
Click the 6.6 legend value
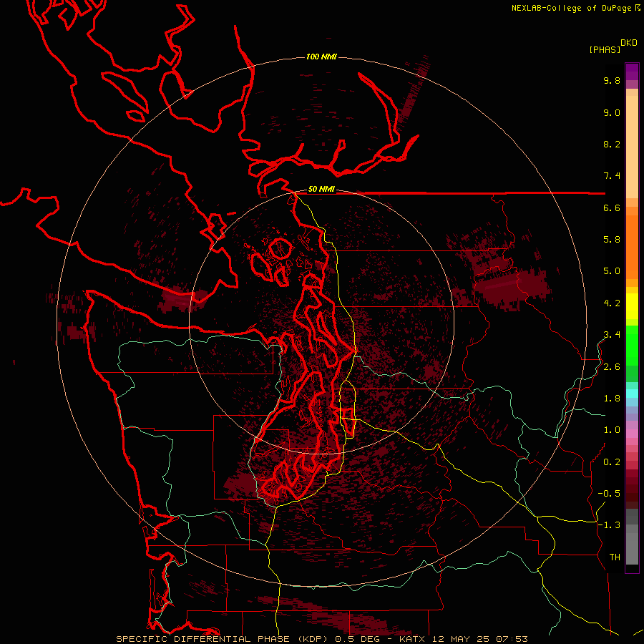[x=612, y=208]
